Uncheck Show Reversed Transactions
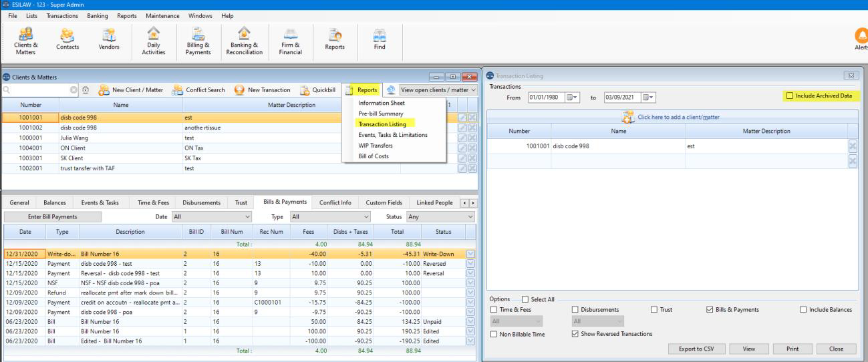 pos(575,334)
